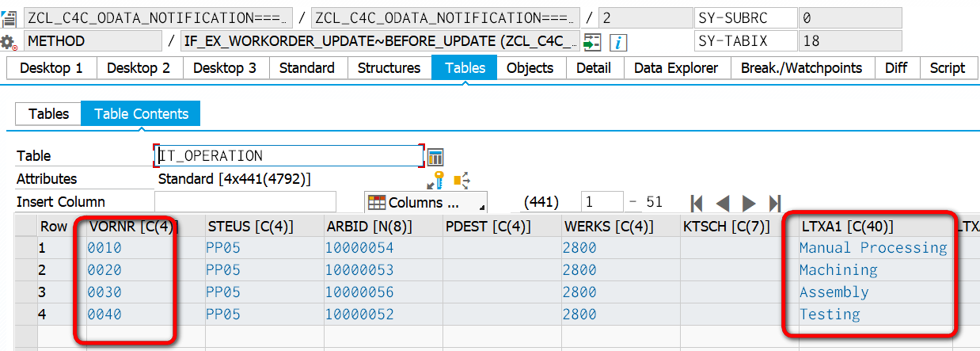
Task: Click the IF_EX_WORKORDER_UPDATE~BEFORE_UPDATE field
Action: click(x=380, y=41)
